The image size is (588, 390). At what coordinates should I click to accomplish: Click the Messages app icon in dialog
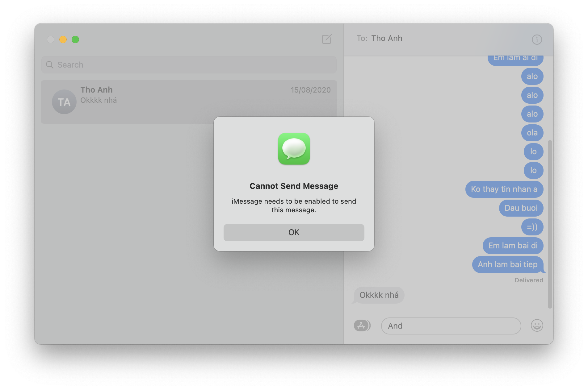pos(294,149)
